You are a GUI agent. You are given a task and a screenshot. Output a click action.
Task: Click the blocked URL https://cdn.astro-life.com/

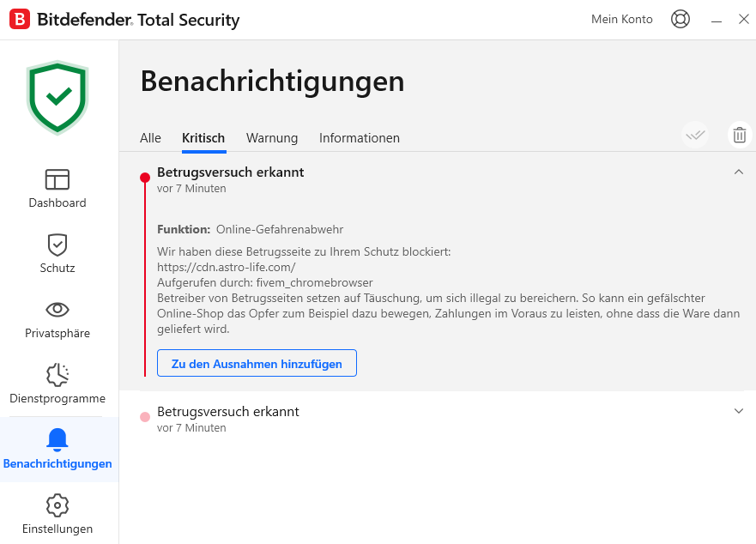[x=227, y=267]
